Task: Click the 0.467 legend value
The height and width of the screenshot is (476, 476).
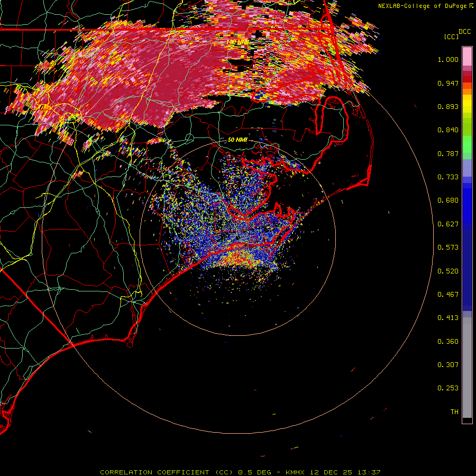Action: pyautogui.click(x=448, y=294)
